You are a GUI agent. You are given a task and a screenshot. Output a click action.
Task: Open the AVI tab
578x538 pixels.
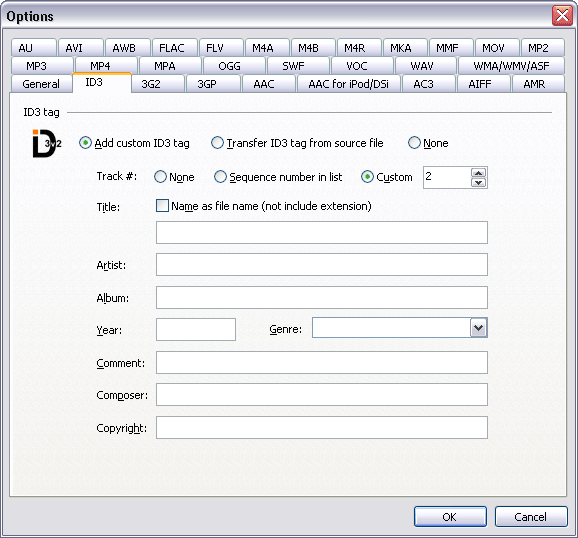click(x=81, y=48)
